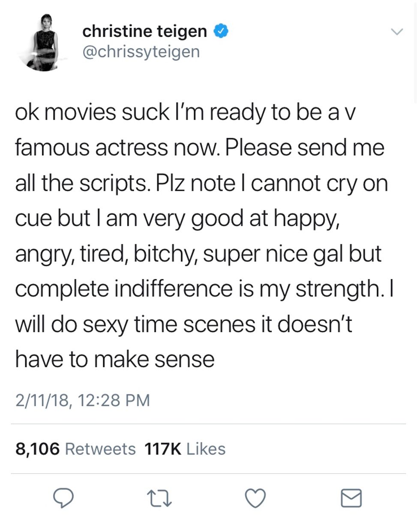The height and width of the screenshot is (516, 420).
Task: Expand the tweet options chevron
Action: coord(398,32)
